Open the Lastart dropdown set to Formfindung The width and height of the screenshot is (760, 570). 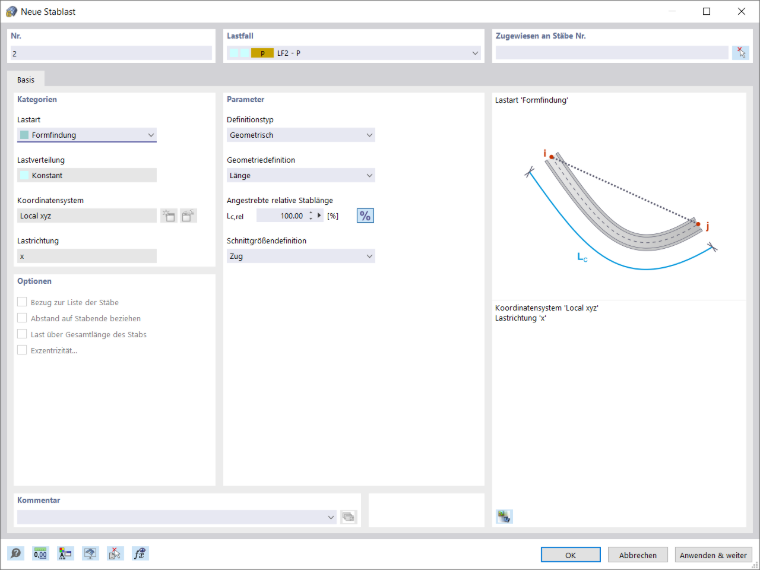click(87, 135)
